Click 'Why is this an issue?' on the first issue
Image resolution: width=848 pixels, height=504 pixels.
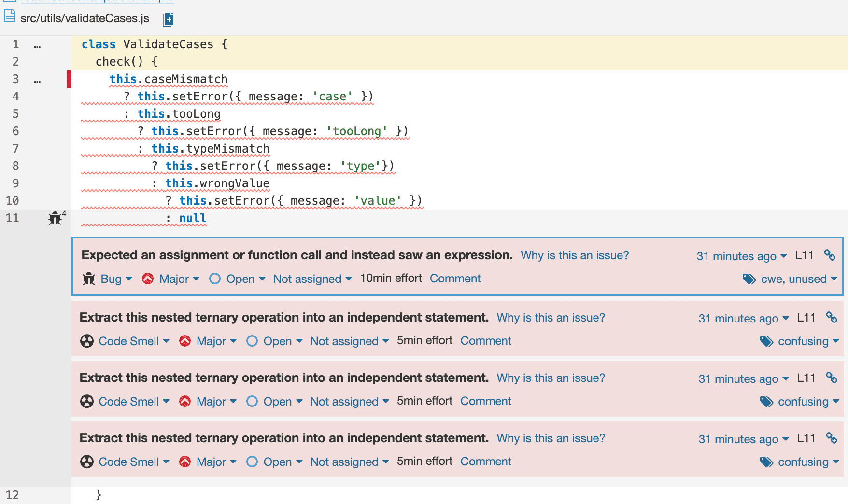[574, 255]
